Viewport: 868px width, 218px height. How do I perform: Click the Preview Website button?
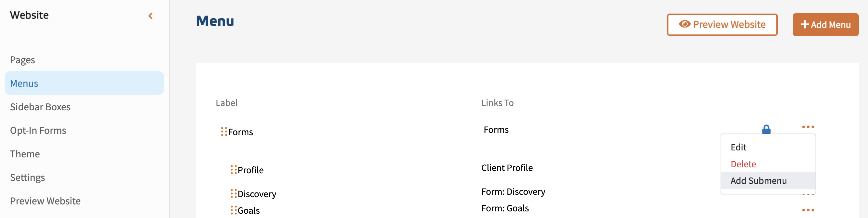click(x=722, y=25)
